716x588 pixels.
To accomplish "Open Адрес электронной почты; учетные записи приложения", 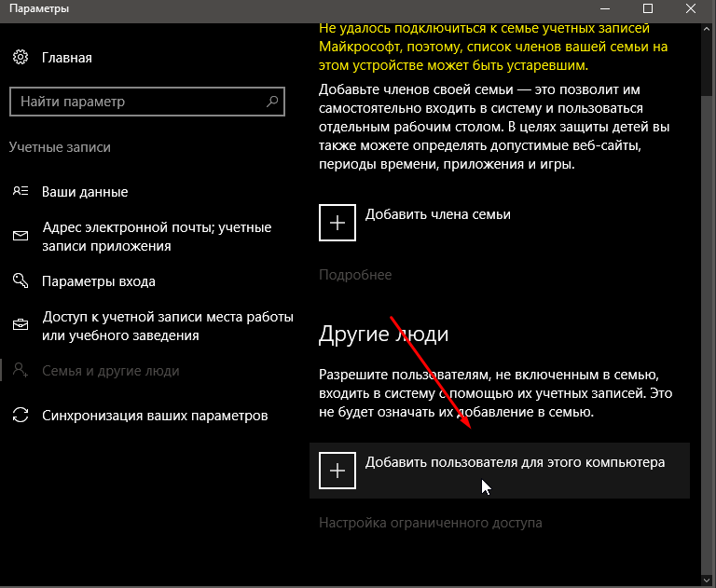I will point(157,237).
